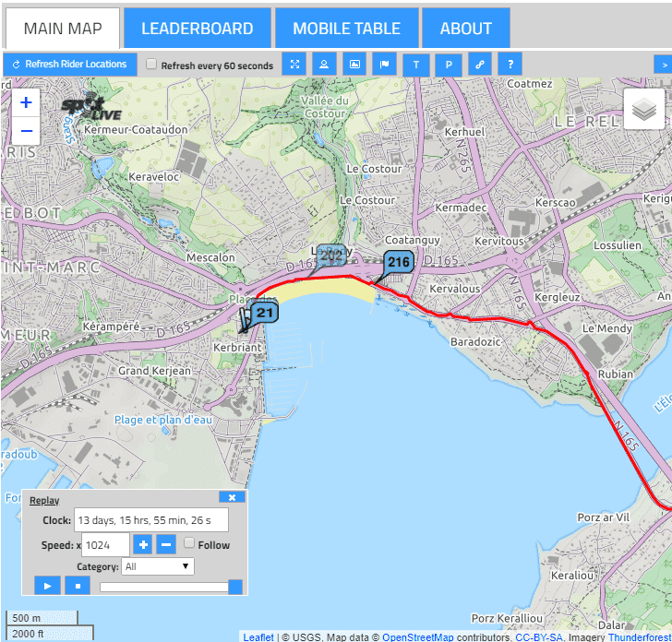The height and width of the screenshot is (642, 672).
Task: Click Refresh Rider Locations button
Action: [69, 65]
